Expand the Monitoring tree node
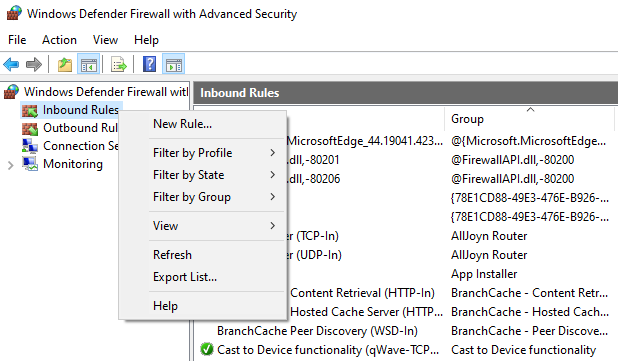 pyautogui.click(x=11, y=165)
